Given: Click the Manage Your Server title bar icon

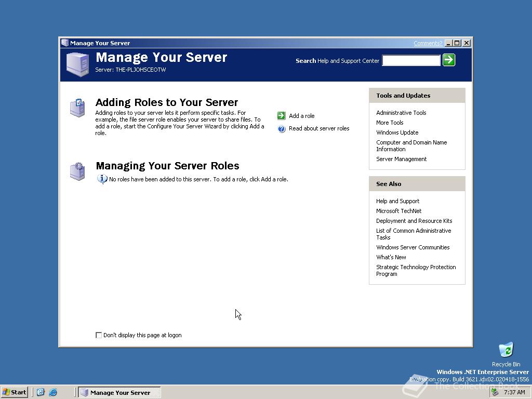Looking at the screenshot, I should point(64,43).
